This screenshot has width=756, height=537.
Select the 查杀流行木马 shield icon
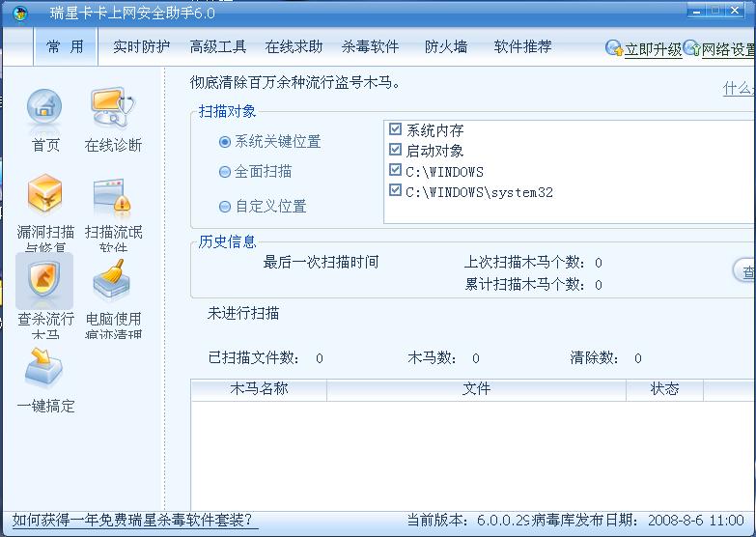point(44,281)
